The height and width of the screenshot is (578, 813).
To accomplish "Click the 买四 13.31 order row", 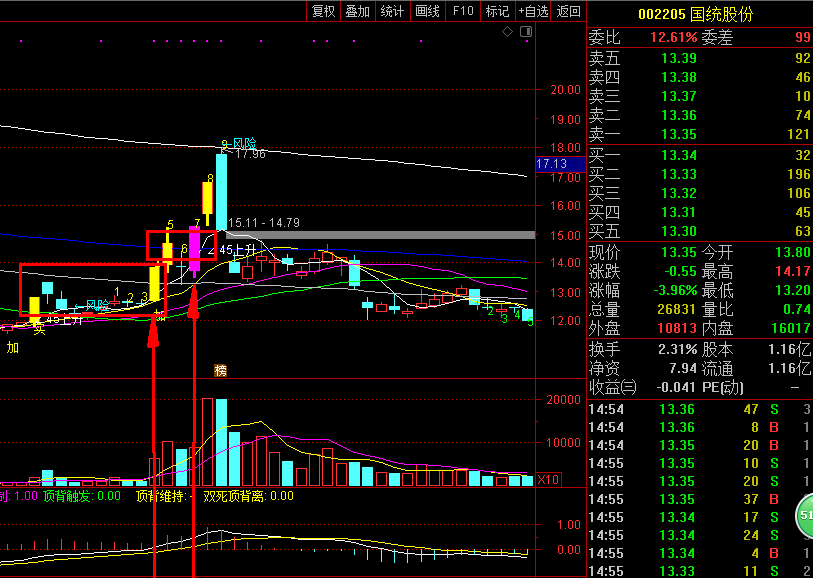I will point(699,212).
